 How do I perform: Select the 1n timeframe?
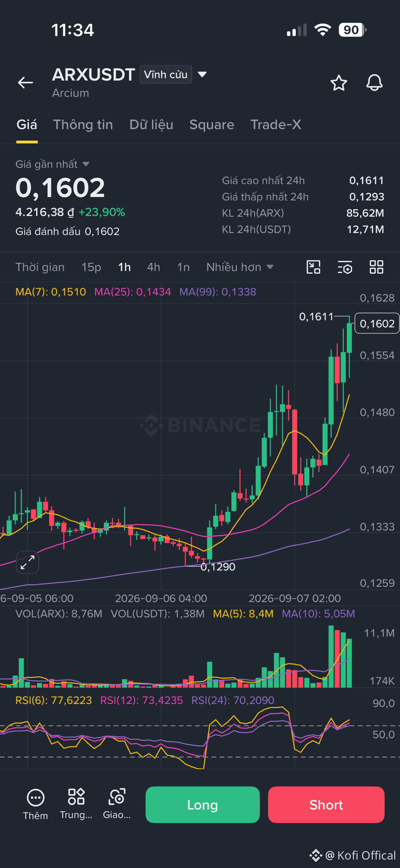click(183, 267)
